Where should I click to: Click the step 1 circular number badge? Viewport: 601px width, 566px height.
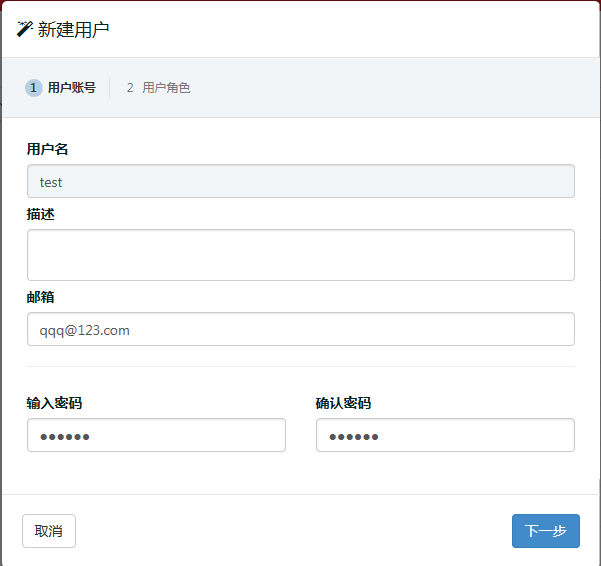(34, 88)
